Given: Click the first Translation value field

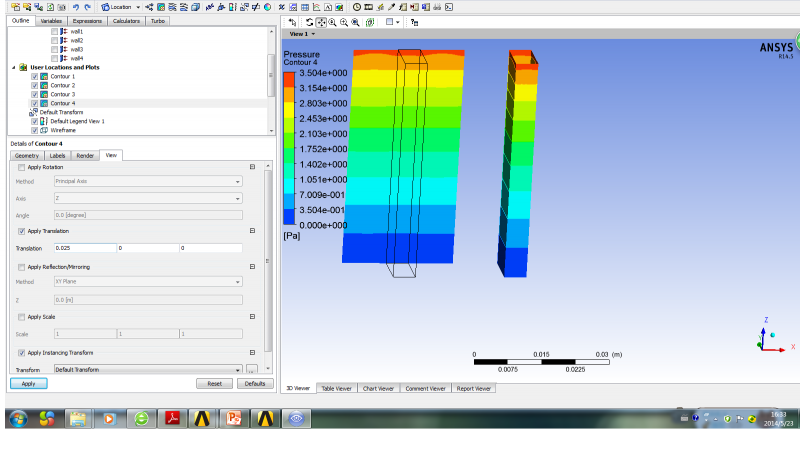Looking at the screenshot, I should 84,248.
